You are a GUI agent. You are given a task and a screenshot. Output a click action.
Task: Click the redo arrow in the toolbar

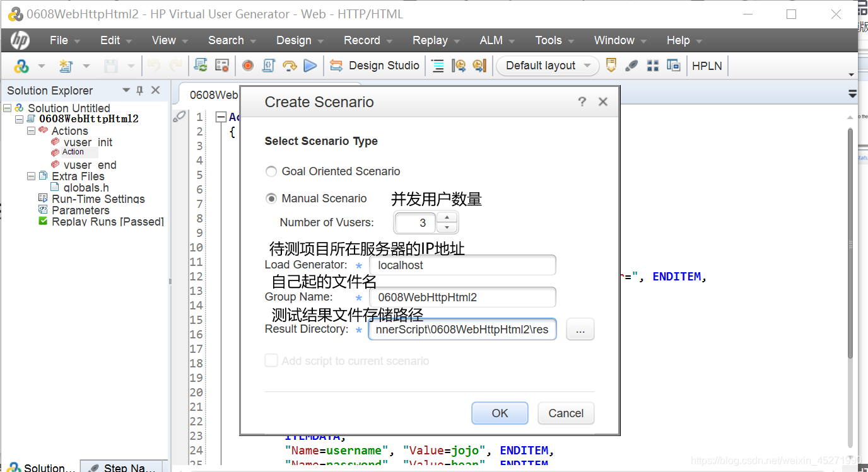[176, 66]
